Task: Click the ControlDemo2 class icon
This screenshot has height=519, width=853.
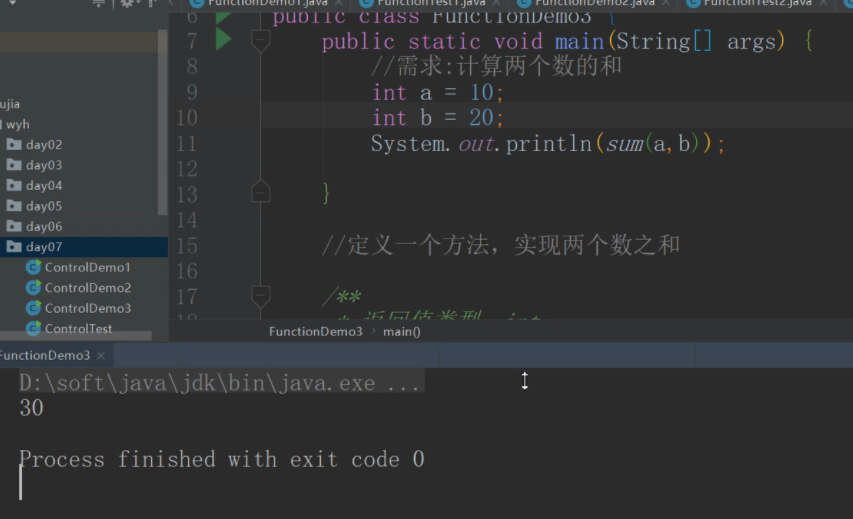Action: click(34, 287)
